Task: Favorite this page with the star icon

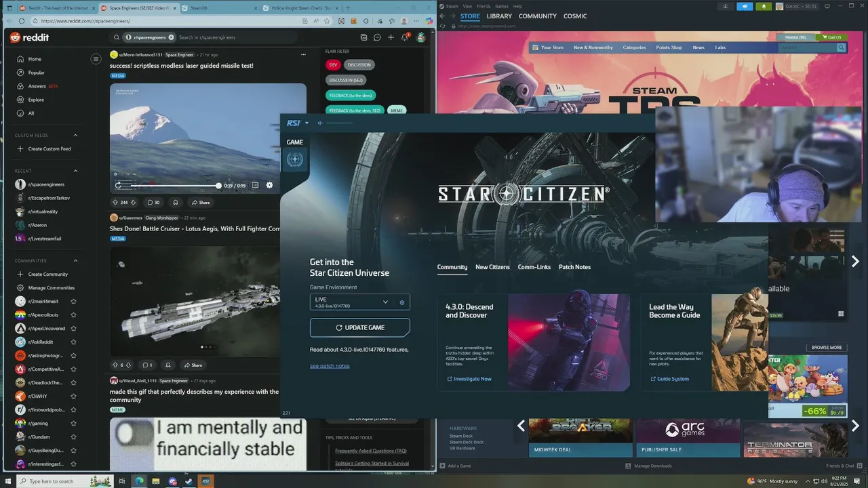Action: click(328, 21)
